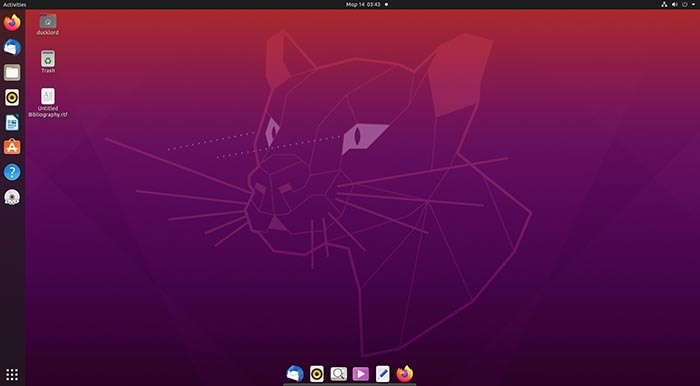Launch Rhythmbox from the bottom dock

(x=317, y=374)
